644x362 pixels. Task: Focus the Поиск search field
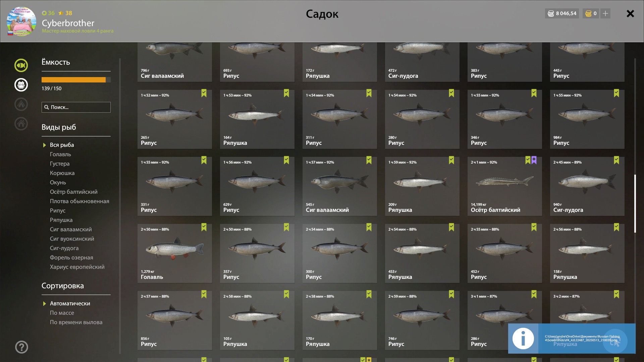pos(76,107)
